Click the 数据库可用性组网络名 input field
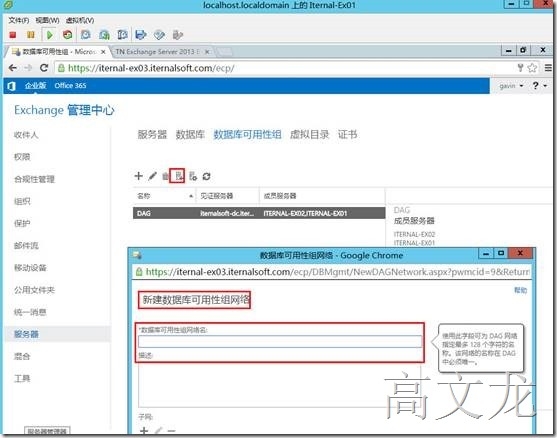 click(280, 341)
